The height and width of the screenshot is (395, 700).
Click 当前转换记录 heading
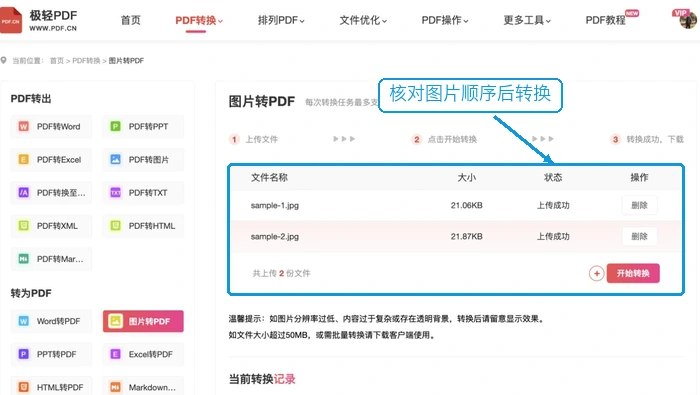[x=262, y=379]
